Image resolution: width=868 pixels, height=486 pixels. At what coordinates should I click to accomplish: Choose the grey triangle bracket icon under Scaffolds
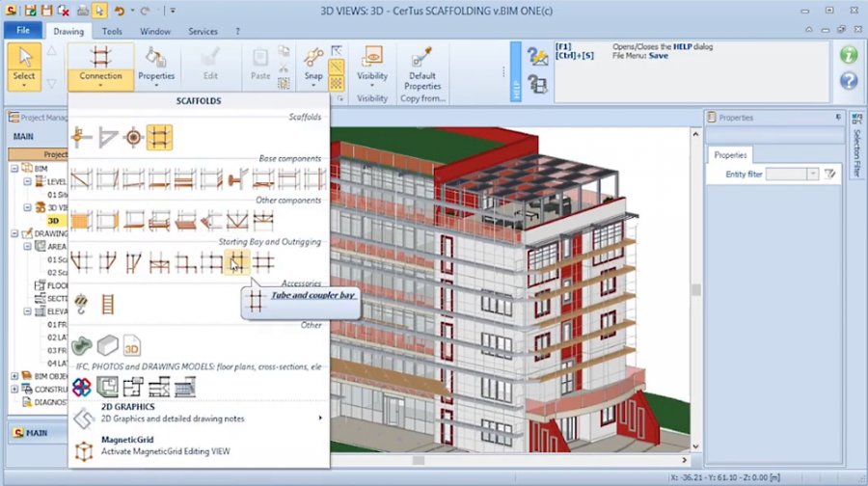pos(108,137)
